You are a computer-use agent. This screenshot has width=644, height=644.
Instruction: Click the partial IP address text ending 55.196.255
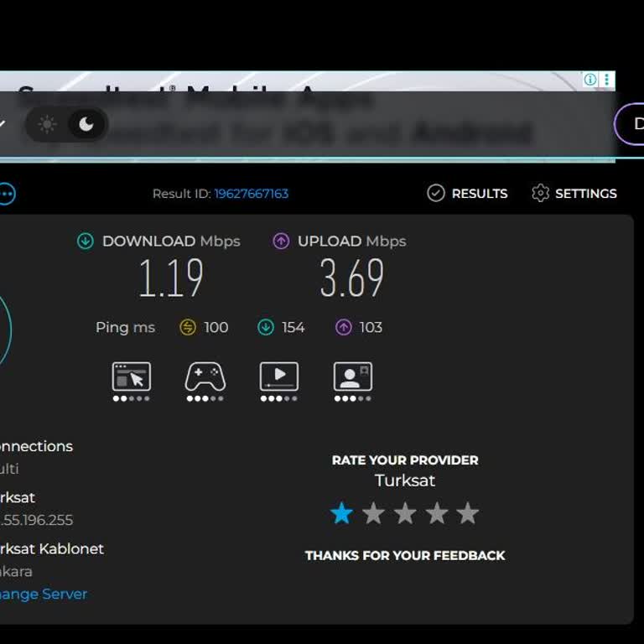pyautogui.click(x=36, y=520)
